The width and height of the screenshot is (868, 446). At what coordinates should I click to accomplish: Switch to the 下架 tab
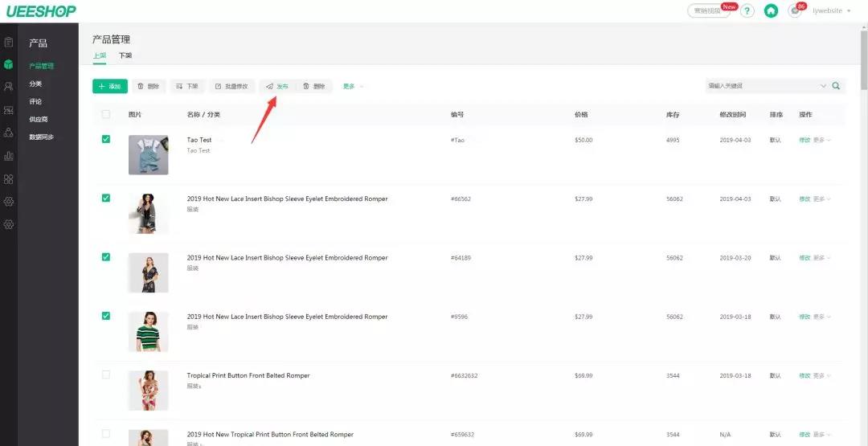(x=125, y=56)
